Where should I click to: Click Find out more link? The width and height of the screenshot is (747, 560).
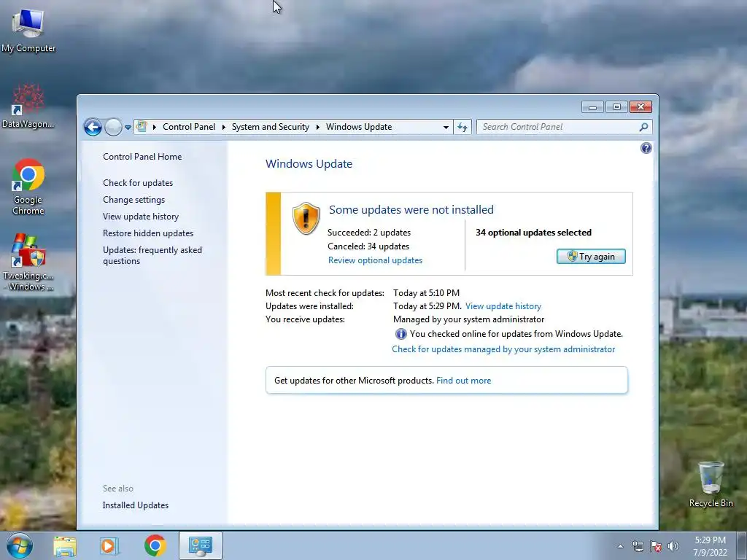[x=463, y=381]
